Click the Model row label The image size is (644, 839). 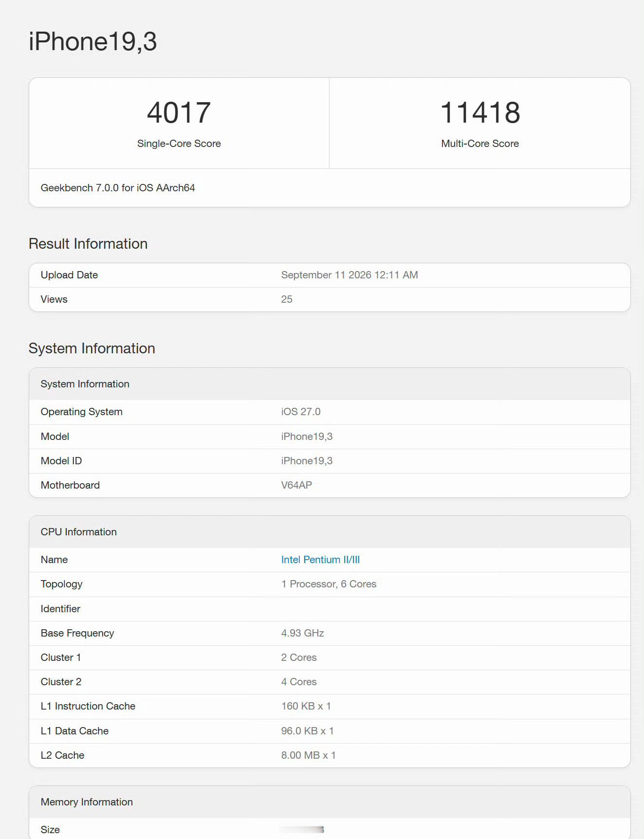[x=55, y=437]
